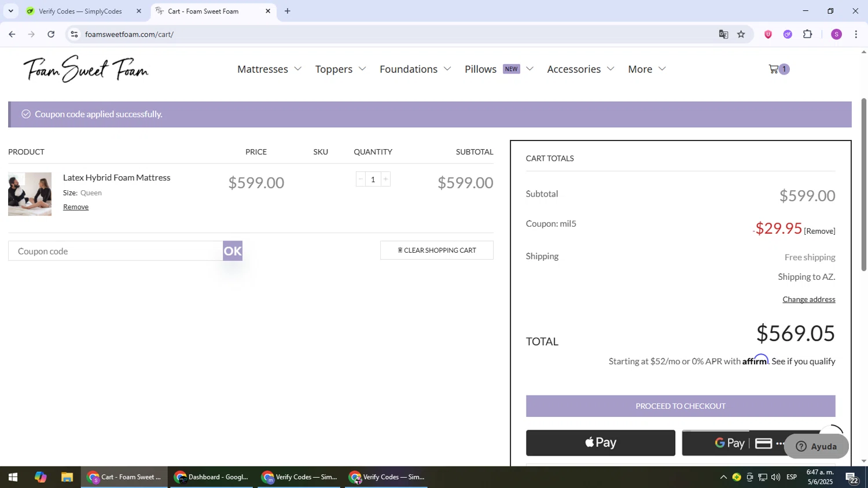Open volume control in system tray

[x=775, y=478]
